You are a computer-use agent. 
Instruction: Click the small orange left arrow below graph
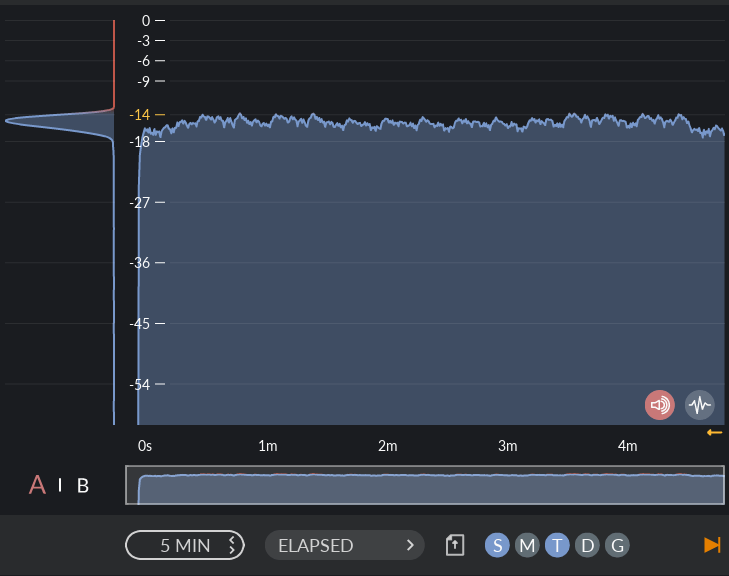(x=714, y=432)
